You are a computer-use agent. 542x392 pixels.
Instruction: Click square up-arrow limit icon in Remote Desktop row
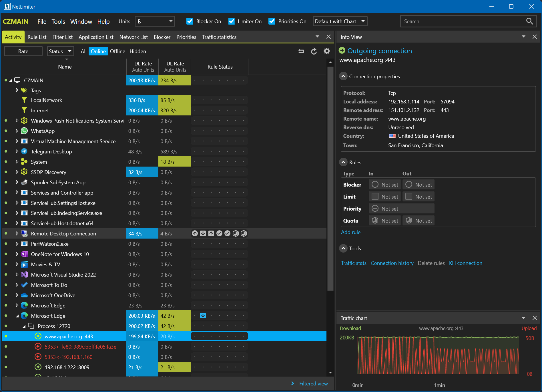tap(211, 233)
